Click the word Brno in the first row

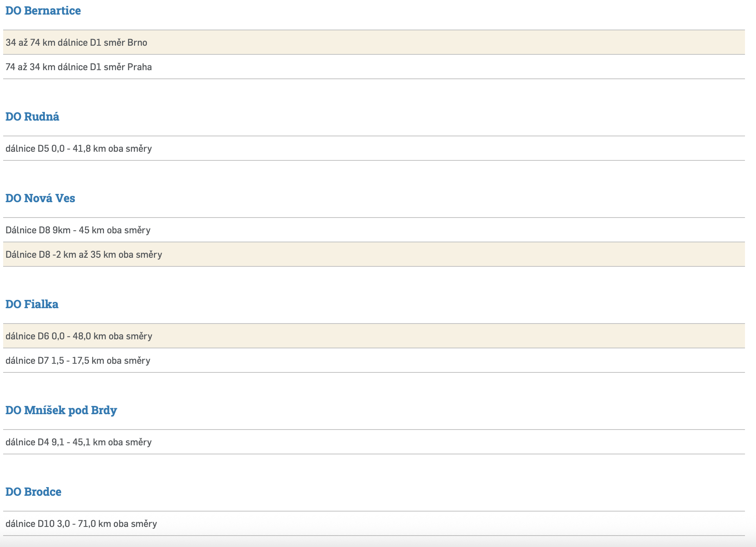(x=137, y=43)
